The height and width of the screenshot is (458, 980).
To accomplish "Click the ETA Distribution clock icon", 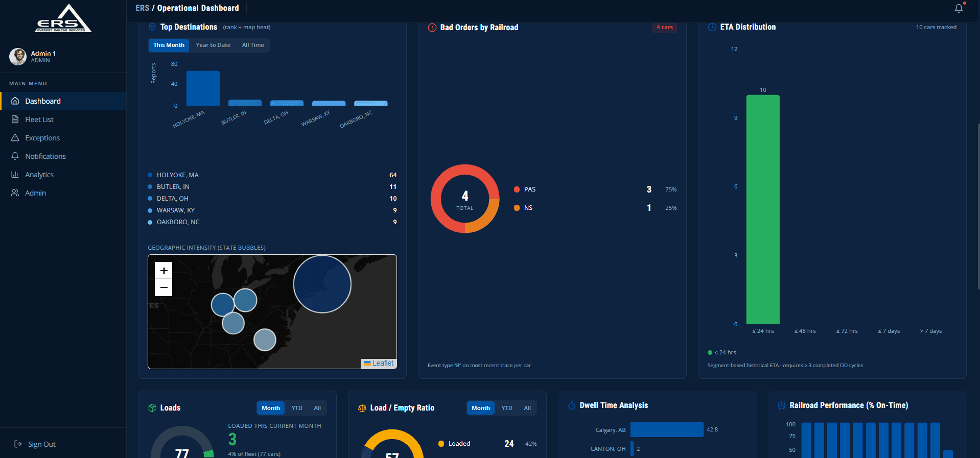I will point(712,27).
